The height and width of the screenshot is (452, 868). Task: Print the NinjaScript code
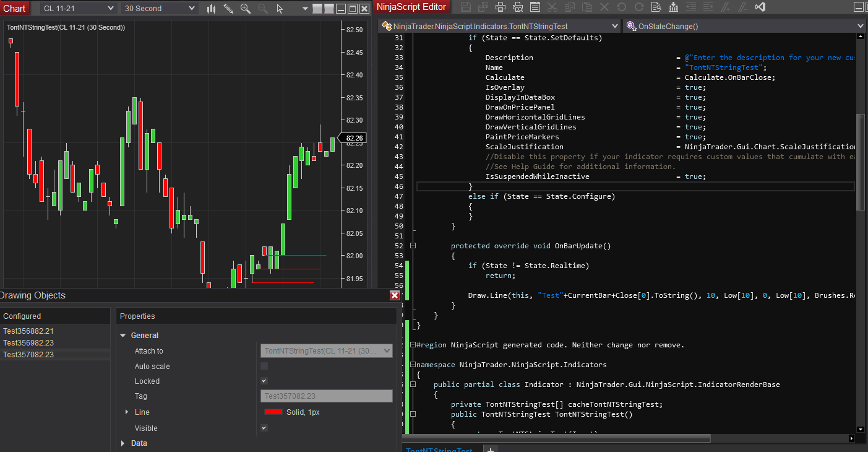tap(501, 7)
